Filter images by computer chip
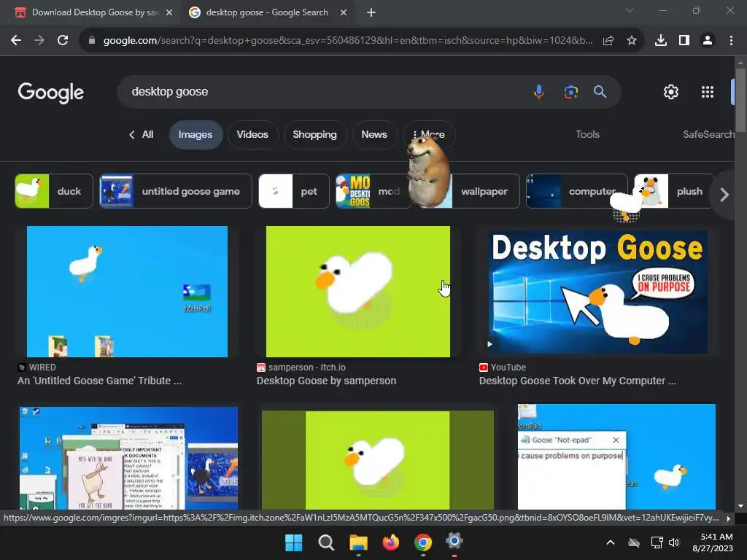The image size is (747, 560). pyautogui.click(x=577, y=192)
